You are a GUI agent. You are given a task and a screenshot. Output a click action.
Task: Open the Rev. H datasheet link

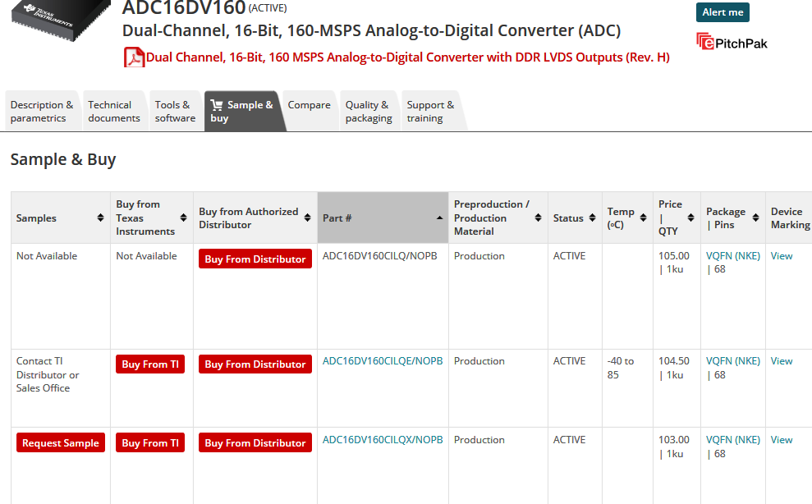[407, 57]
